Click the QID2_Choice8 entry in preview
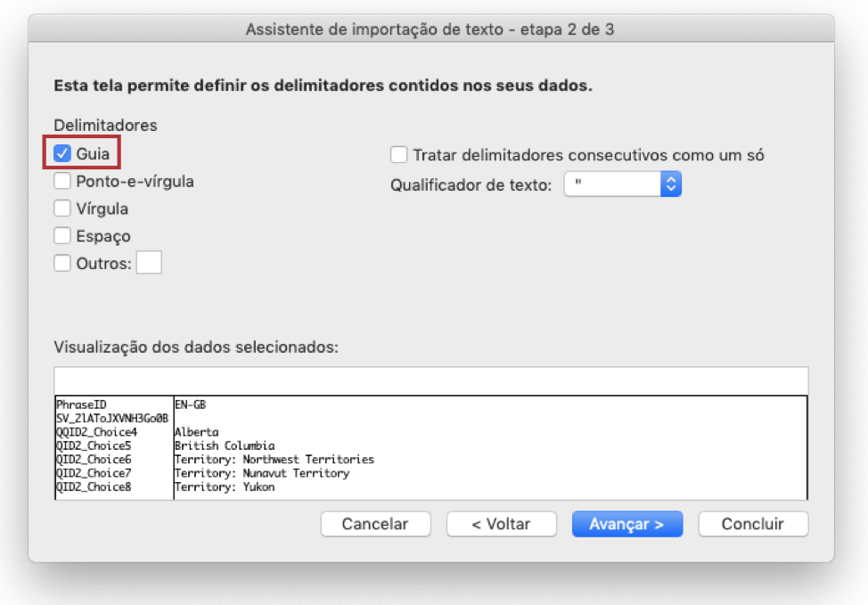This screenshot has height=605, width=868. coord(94,487)
